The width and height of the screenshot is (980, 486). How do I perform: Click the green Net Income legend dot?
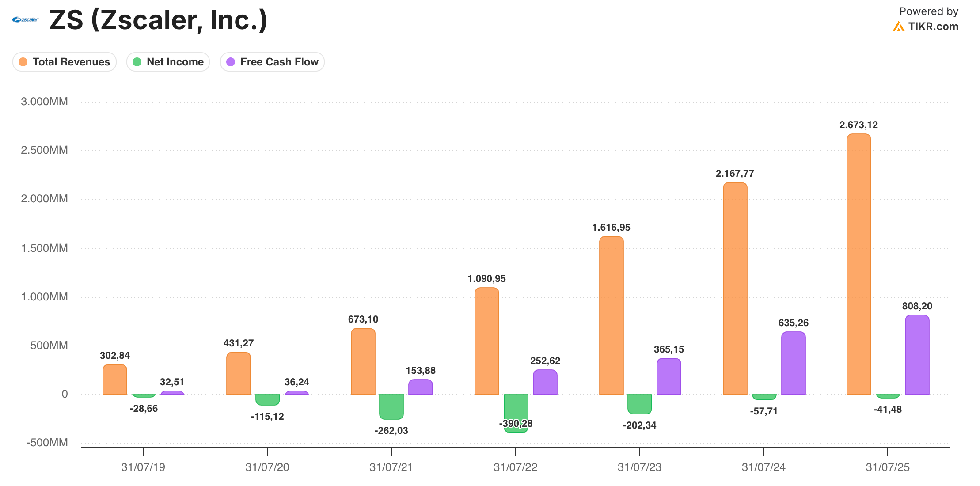(137, 62)
